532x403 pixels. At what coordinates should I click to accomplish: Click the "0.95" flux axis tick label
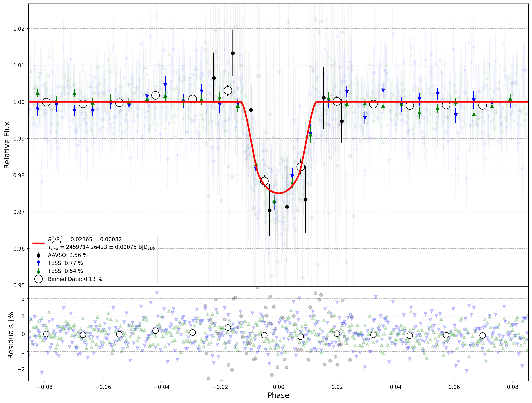coord(19,285)
